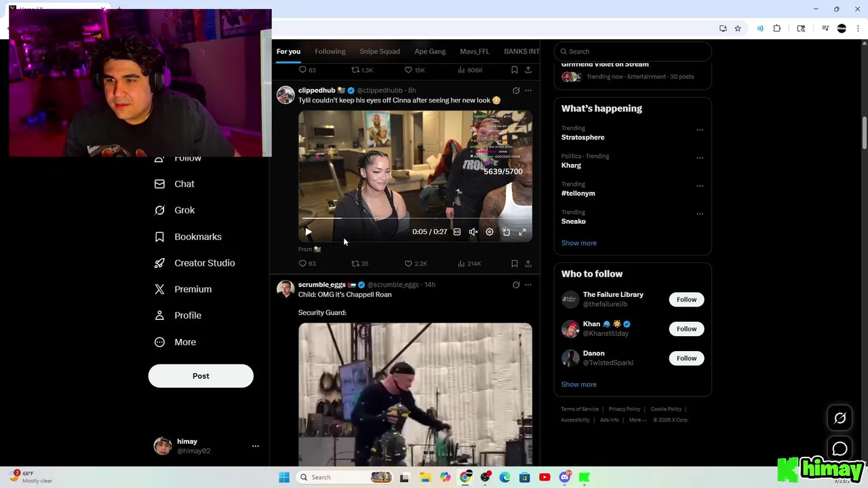
Task: Click the X search field
Action: pyautogui.click(x=633, y=52)
